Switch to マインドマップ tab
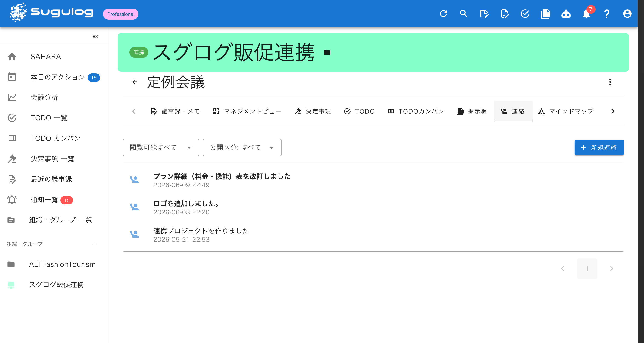Viewport: 644px width, 343px height. coord(566,111)
